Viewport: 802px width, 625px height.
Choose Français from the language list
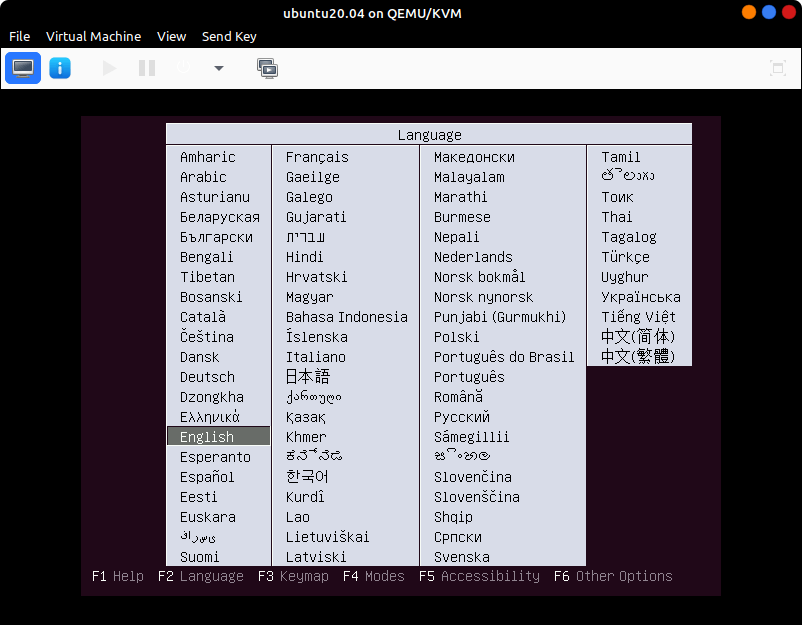(317, 157)
